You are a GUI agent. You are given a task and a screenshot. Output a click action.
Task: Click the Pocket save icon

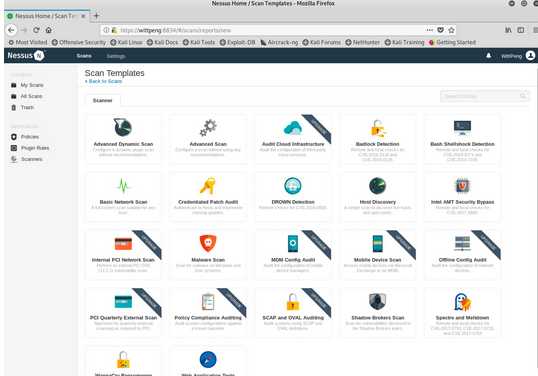pyautogui.click(x=441, y=30)
